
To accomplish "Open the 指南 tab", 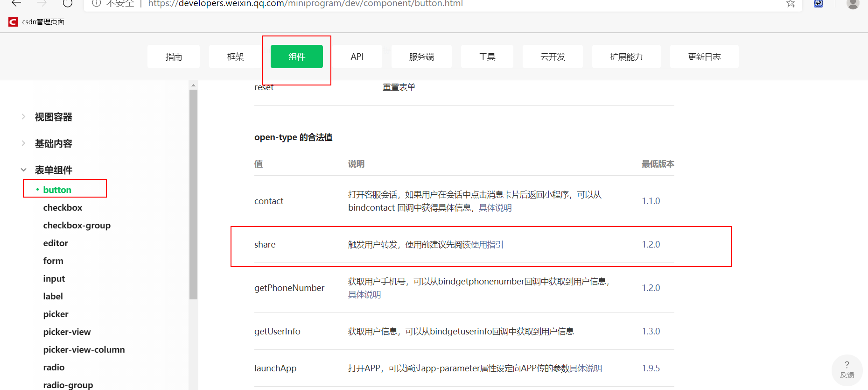I will (174, 57).
